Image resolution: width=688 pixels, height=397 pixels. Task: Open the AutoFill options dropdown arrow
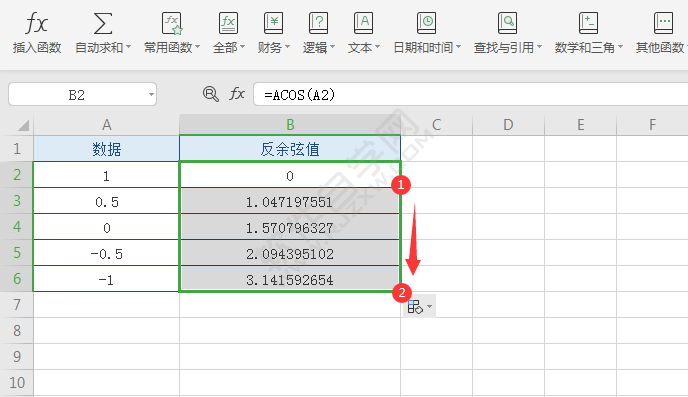[x=430, y=307]
